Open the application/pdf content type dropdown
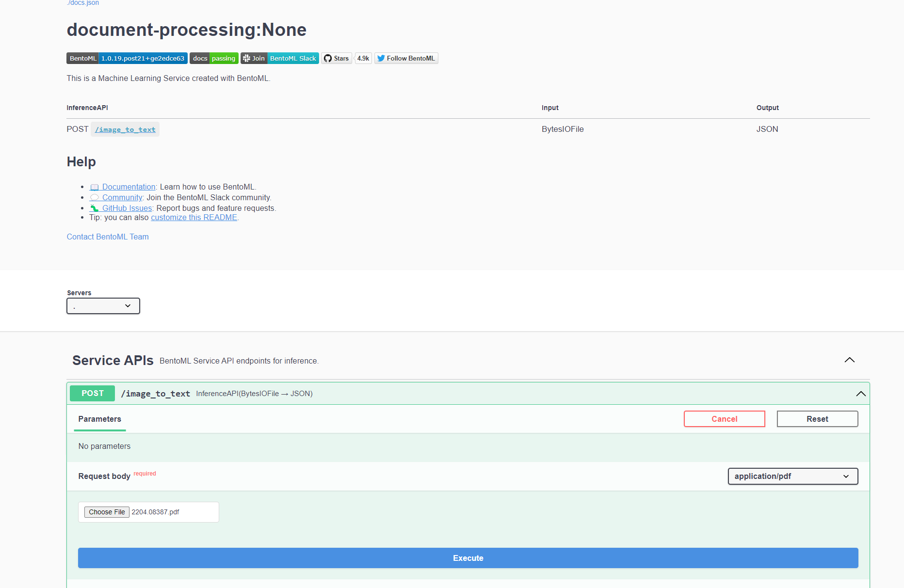Image resolution: width=904 pixels, height=588 pixels. coord(793,476)
